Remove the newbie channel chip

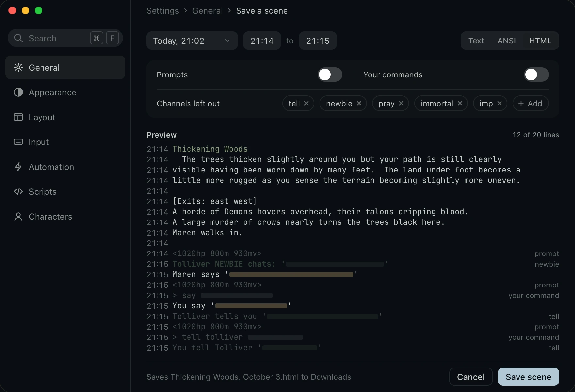(x=359, y=104)
